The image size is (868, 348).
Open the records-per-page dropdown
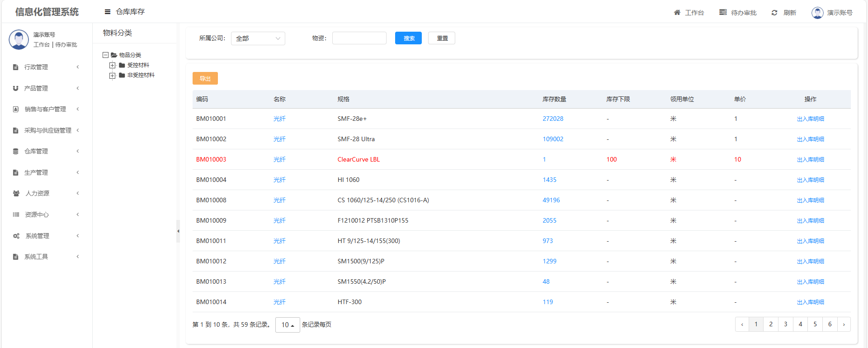click(x=288, y=325)
